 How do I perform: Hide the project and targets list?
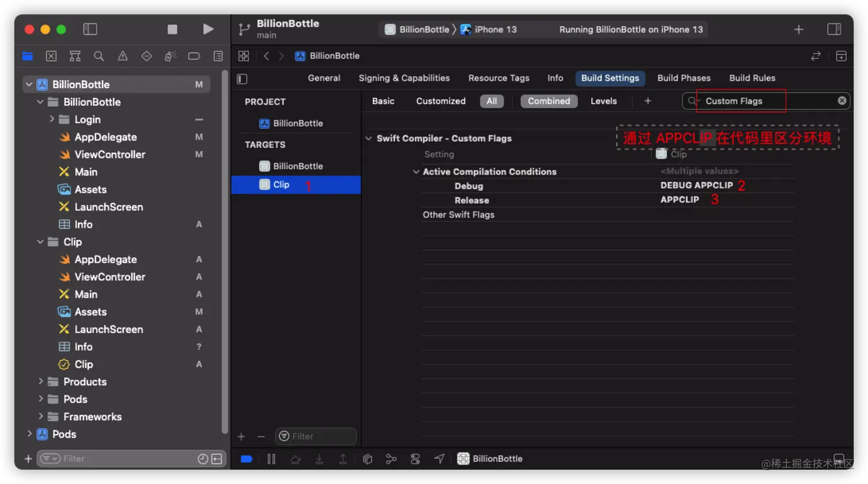[x=242, y=79]
